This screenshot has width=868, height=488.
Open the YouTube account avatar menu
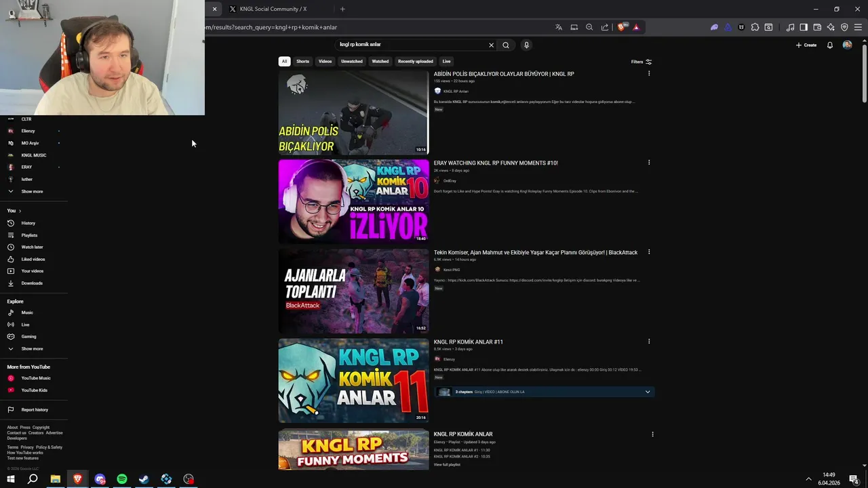(x=847, y=45)
